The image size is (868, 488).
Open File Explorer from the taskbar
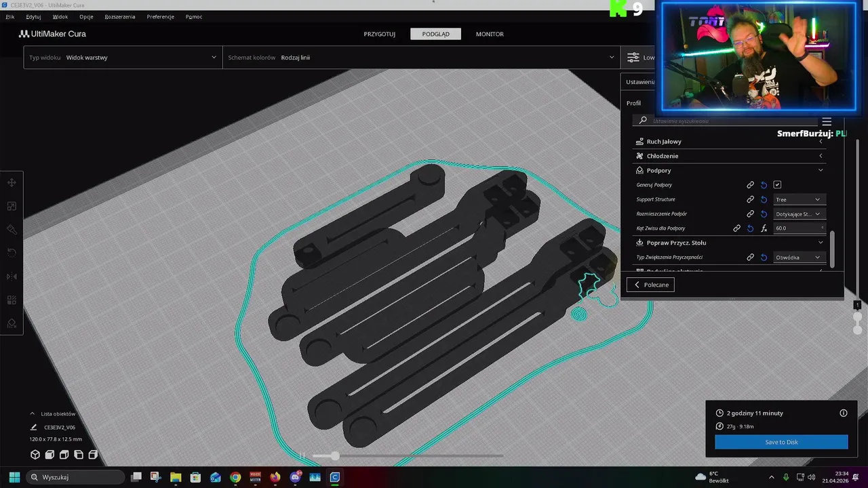pyautogui.click(x=176, y=477)
